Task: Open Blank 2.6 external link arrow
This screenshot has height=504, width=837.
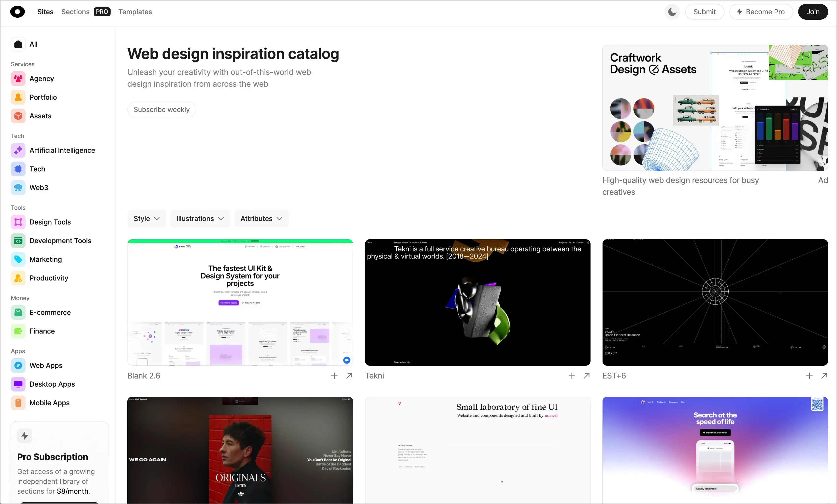Action: tap(349, 376)
